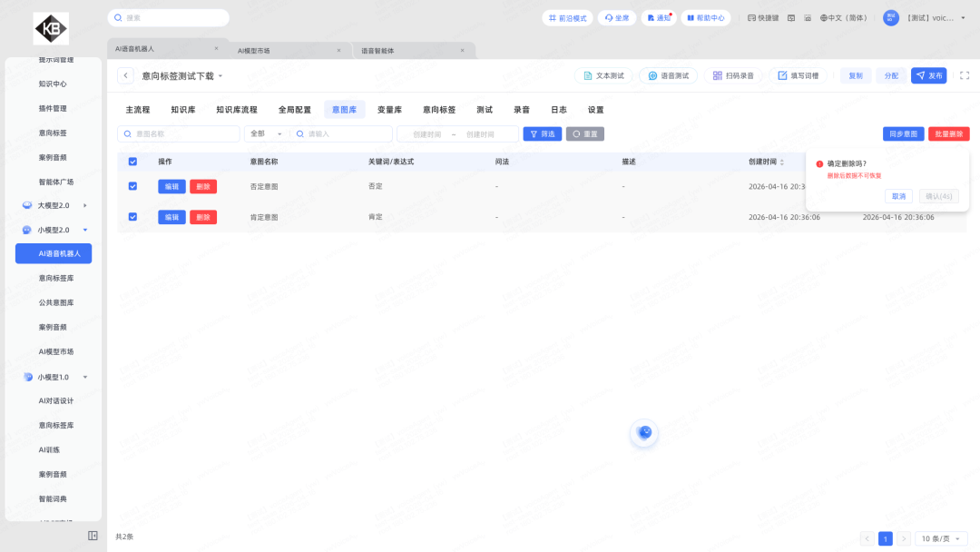Click the back arrow beside 意向标签测试下载
Viewport: 980px width, 552px height.
(x=125, y=76)
